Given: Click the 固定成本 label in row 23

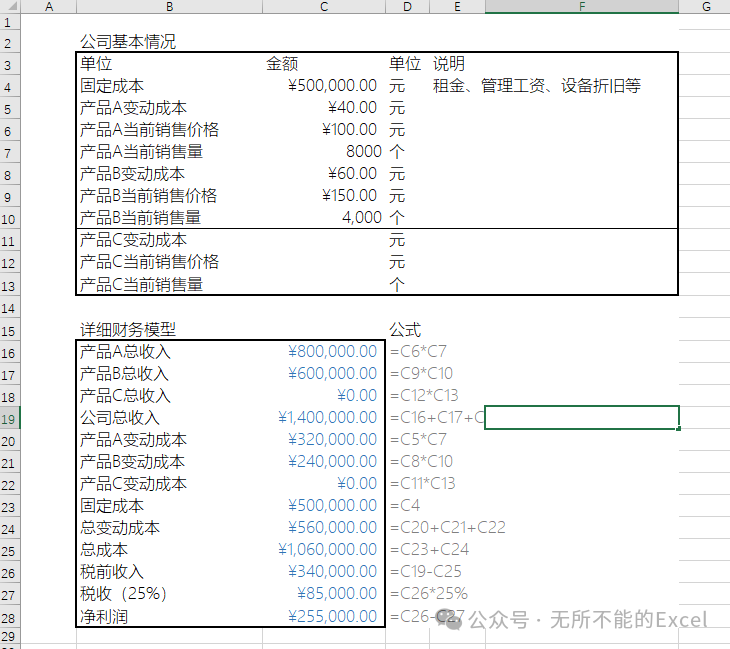Looking at the screenshot, I should [112, 506].
